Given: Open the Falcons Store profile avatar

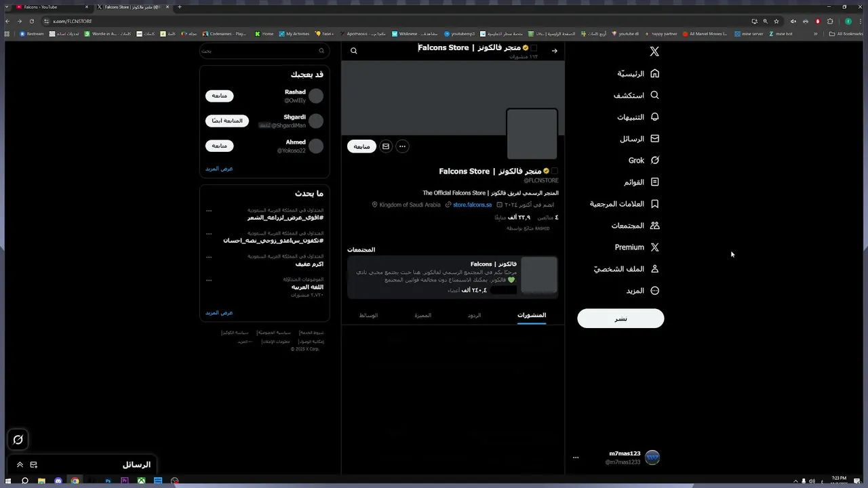Looking at the screenshot, I should 532,134.
